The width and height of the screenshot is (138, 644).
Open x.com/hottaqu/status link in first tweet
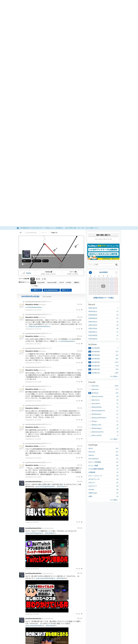pos(34,307)
